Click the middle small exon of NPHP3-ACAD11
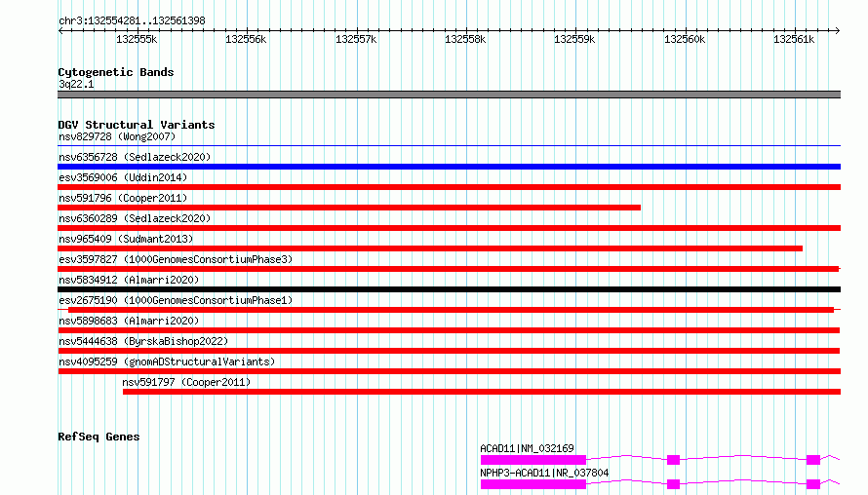868x495 pixels. pos(673,484)
